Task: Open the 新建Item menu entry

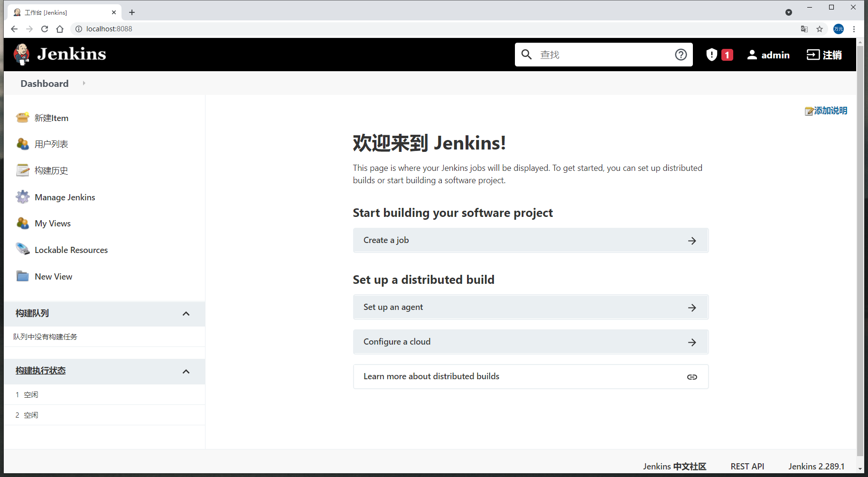Action: [51, 118]
